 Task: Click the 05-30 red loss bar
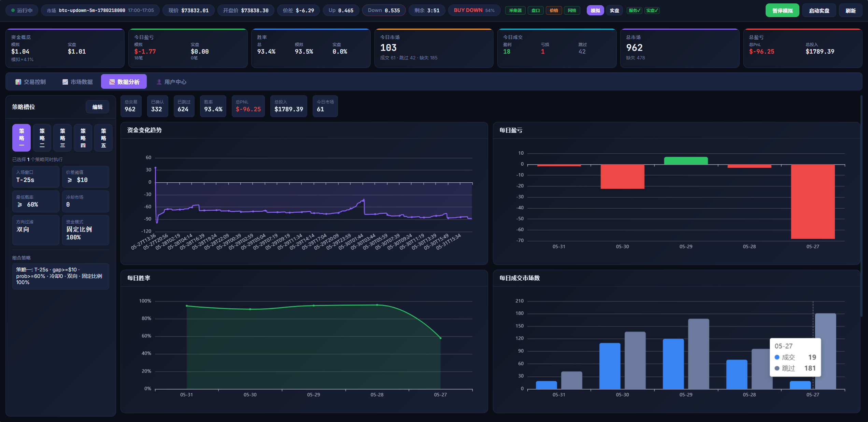click(x=622, y=177)
